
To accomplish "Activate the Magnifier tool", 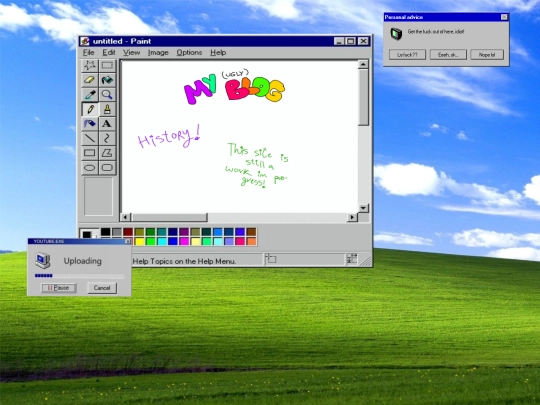I will [x=107, y=94].
